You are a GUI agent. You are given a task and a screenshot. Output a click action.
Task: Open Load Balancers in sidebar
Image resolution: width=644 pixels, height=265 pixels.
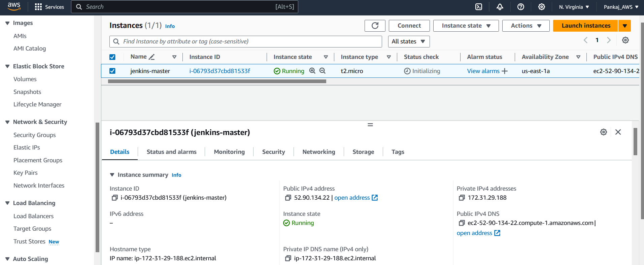click(x=34, y=216)
